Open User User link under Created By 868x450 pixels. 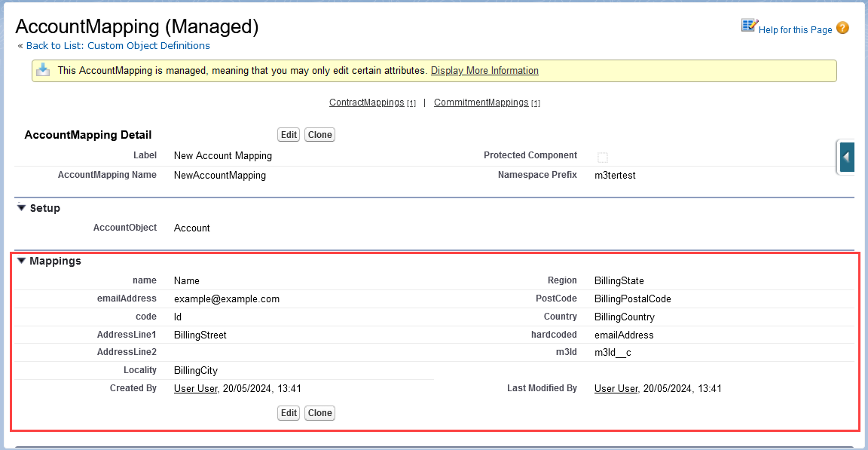point(195,388)
